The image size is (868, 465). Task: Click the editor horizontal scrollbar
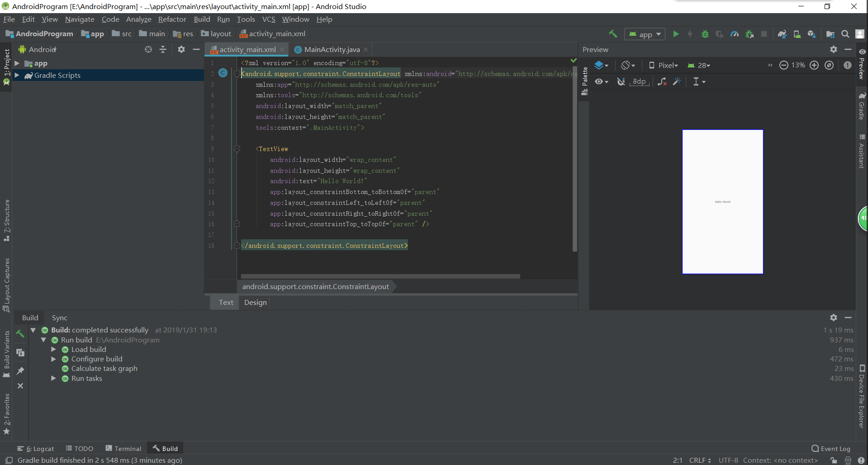point(380,276)
